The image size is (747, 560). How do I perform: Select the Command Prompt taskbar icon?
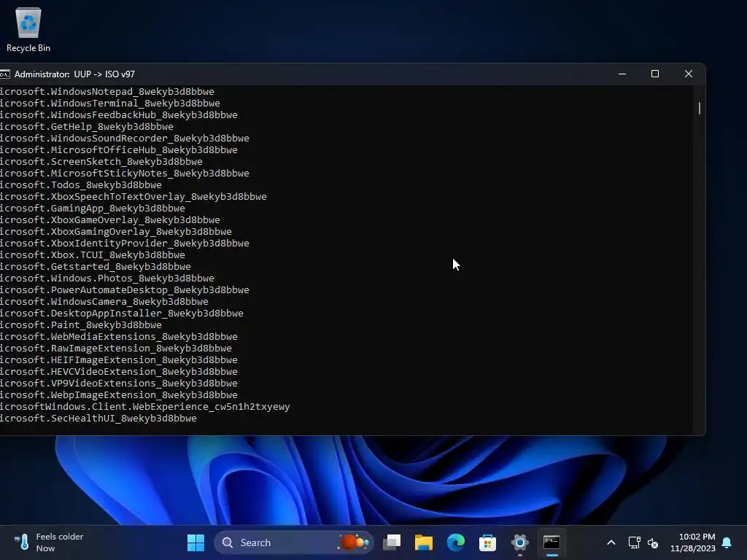(551, 542)
